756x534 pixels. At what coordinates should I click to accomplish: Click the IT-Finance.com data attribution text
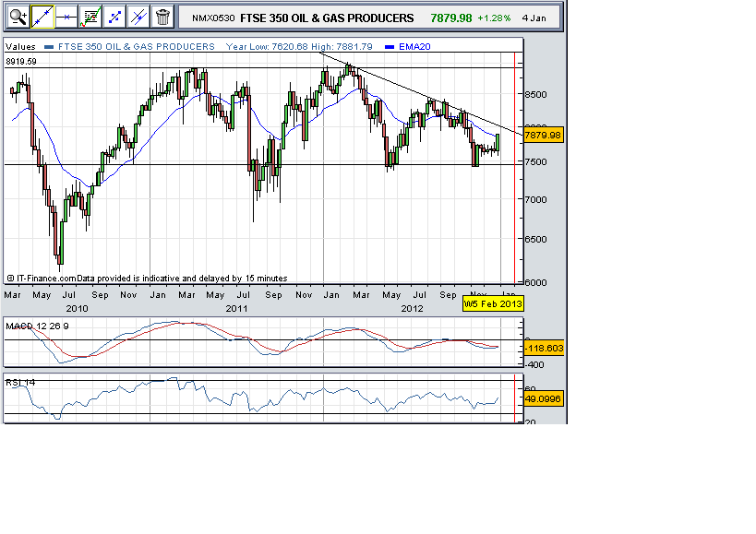click(148, 277)
